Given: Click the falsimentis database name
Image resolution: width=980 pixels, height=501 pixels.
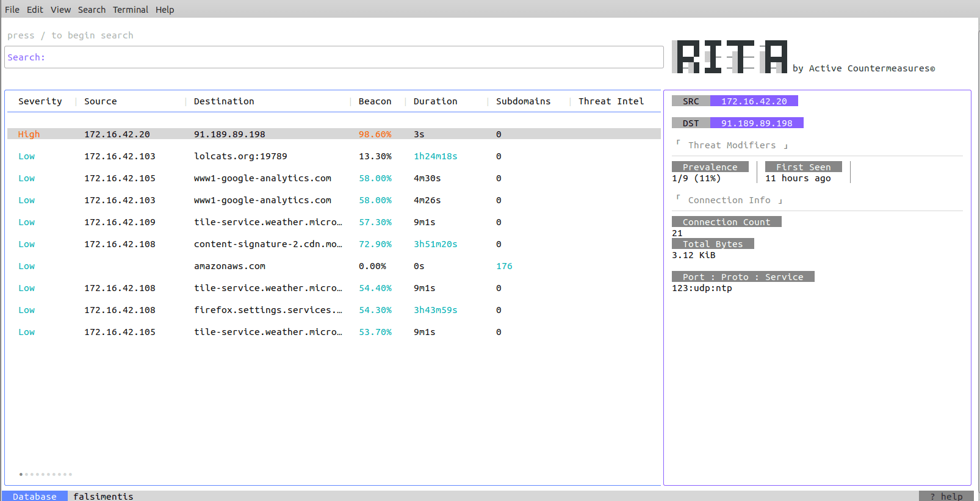Looking at the screenshot, I should pyautogui.click(x=103, y=496).
